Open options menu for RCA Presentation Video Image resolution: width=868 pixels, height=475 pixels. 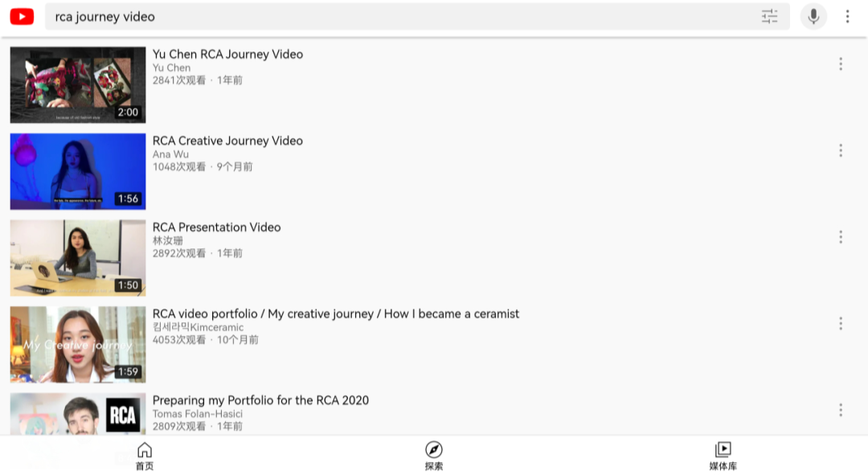(x=841, y=237)
